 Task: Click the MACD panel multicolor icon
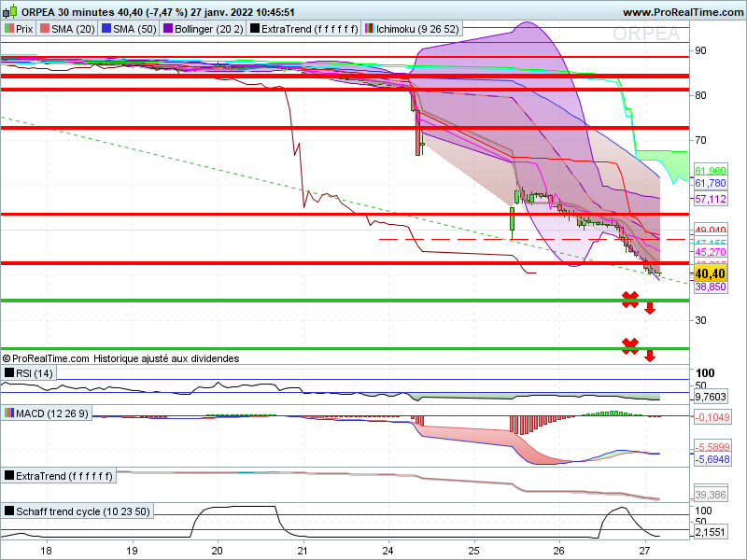pos(9,413)
